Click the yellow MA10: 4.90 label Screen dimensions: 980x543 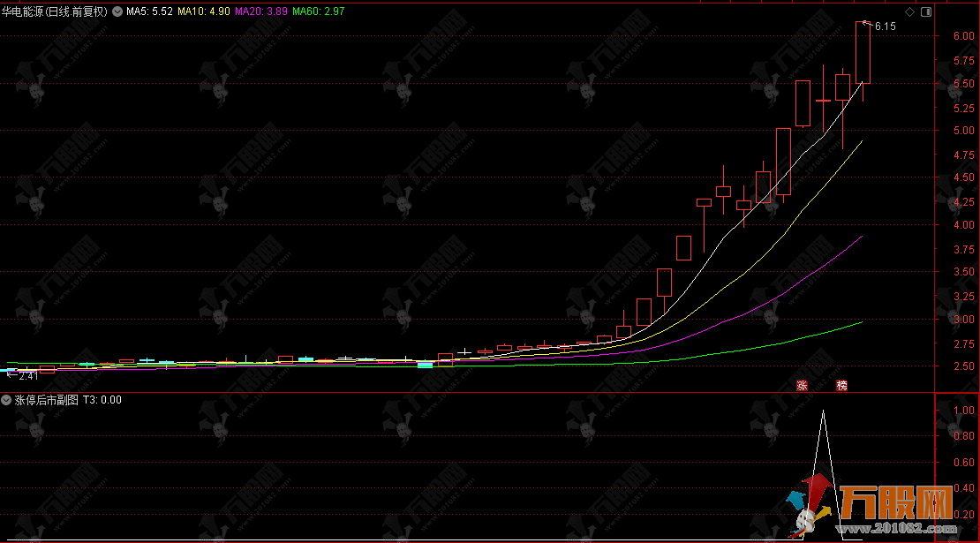click(x=204, y=12)
